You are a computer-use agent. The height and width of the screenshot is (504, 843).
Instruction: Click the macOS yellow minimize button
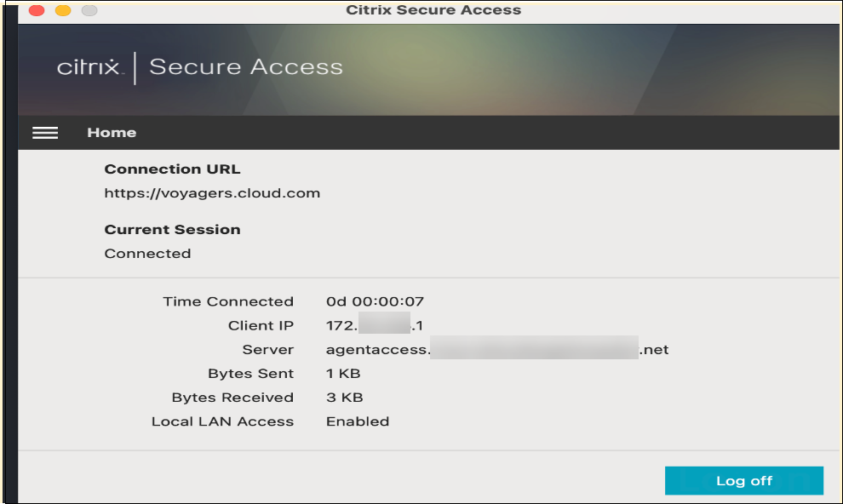[61, 11]
